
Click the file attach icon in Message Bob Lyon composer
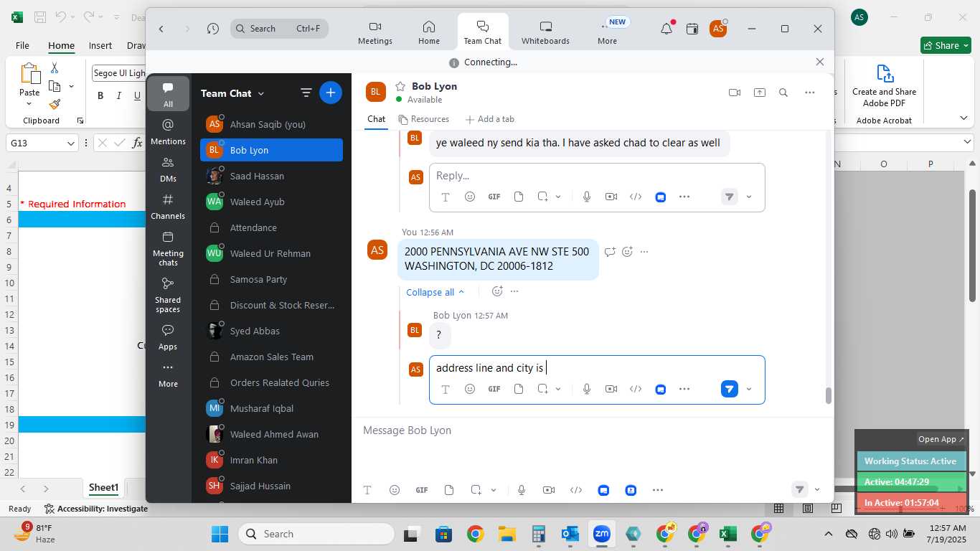pyautogui.click(x=449, y=490)
